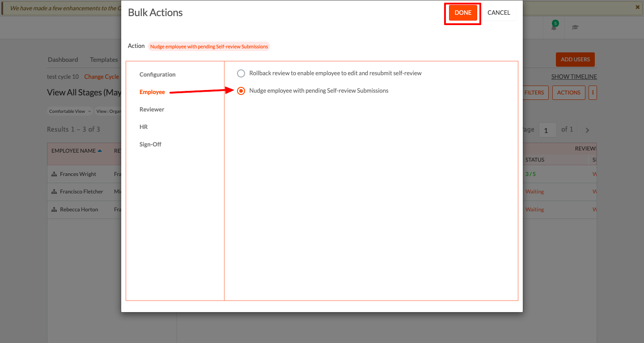The image size is (644, 343).
Task: Sort by EMPLOYEE NAME column arrow
Action: pyautogui.click(x=100, y=150)
